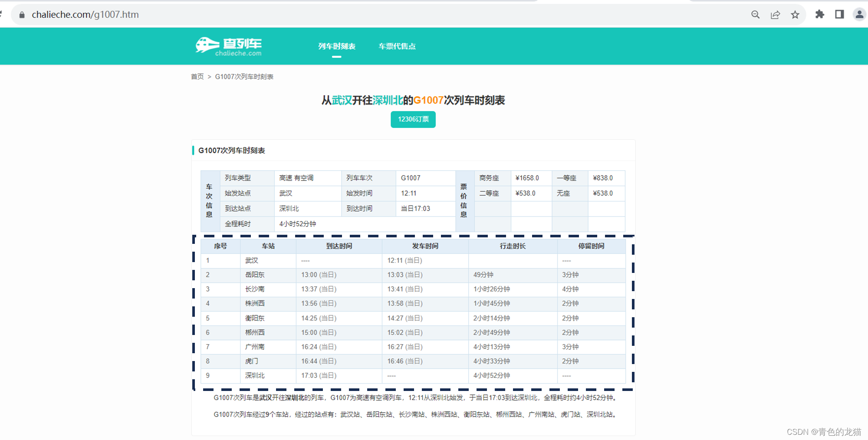Click the 始发时间 12:11 cell

(425, 194)
